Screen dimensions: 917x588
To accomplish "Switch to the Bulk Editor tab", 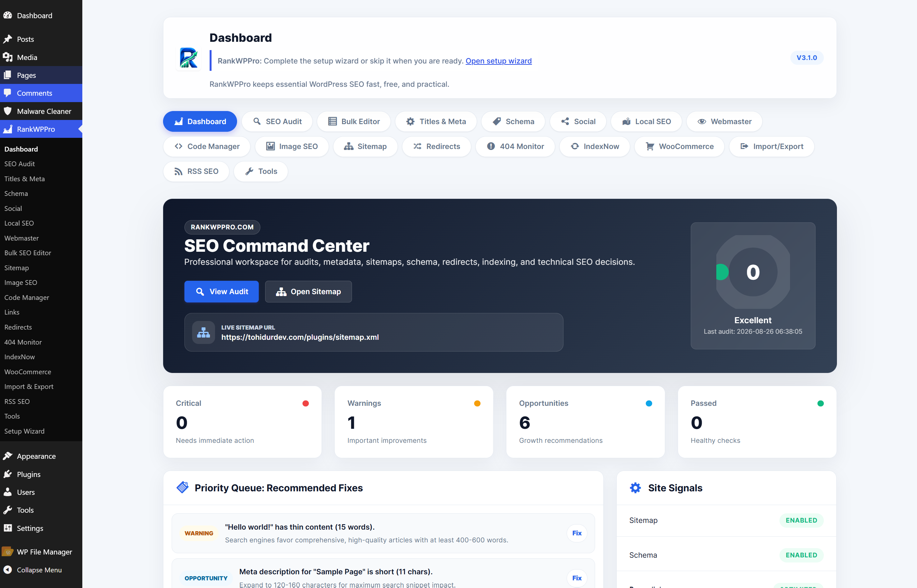I will [354, 122].
